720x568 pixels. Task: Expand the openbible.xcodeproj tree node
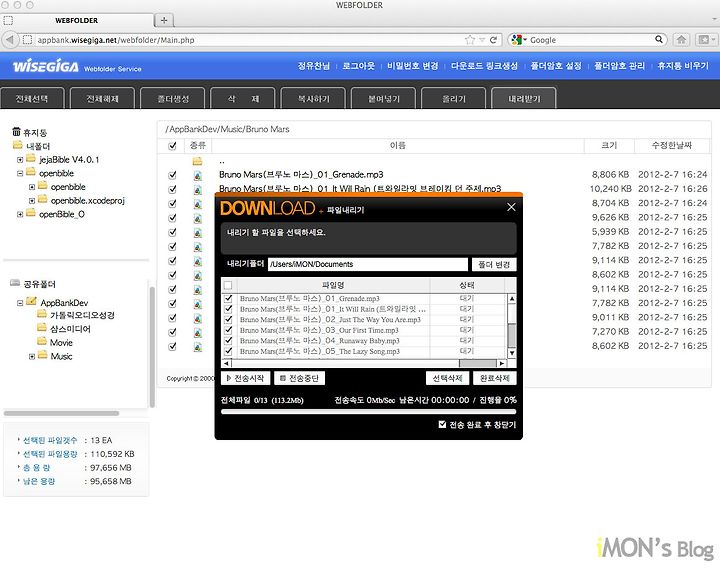(x=32, y=201)
